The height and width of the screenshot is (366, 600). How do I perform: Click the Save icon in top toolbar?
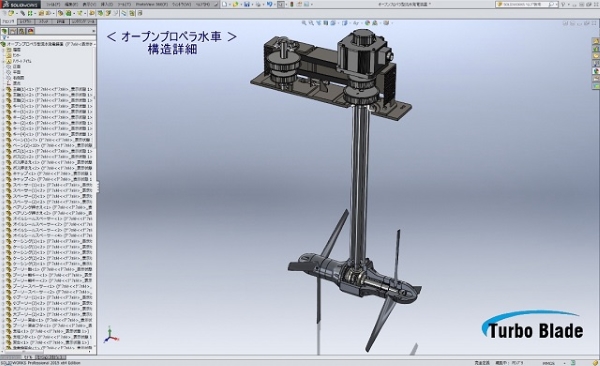tap(247, 4)
